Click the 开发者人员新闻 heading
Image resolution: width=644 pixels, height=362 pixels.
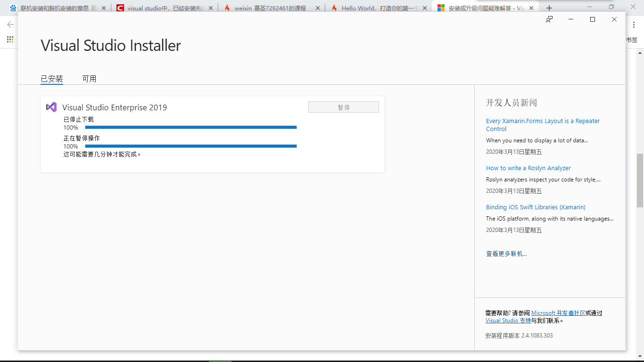512,103
